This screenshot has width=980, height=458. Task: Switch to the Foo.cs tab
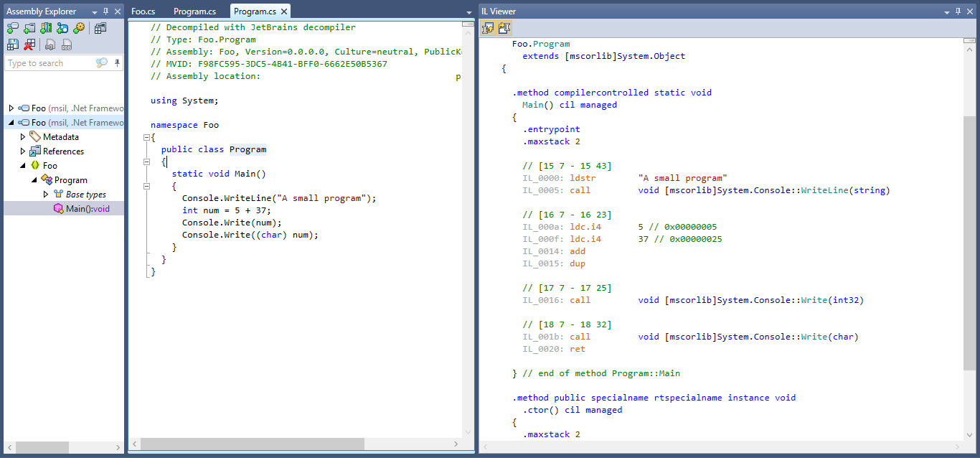pos(143,11)
